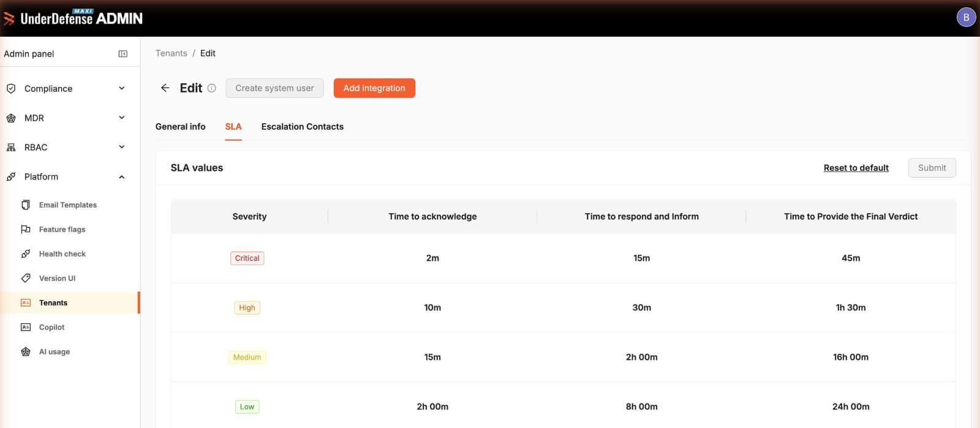The height and width of the screenshot is (428, 980).
Task: Click Medium time to acknowledge 15m
Action: point(432,358)
